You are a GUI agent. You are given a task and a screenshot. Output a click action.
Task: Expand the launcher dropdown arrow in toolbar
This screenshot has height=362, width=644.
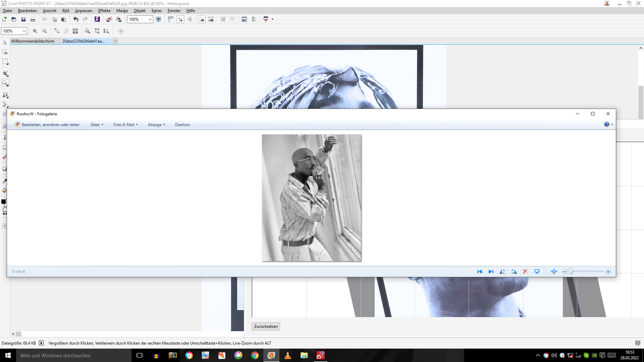pos(273,19)
